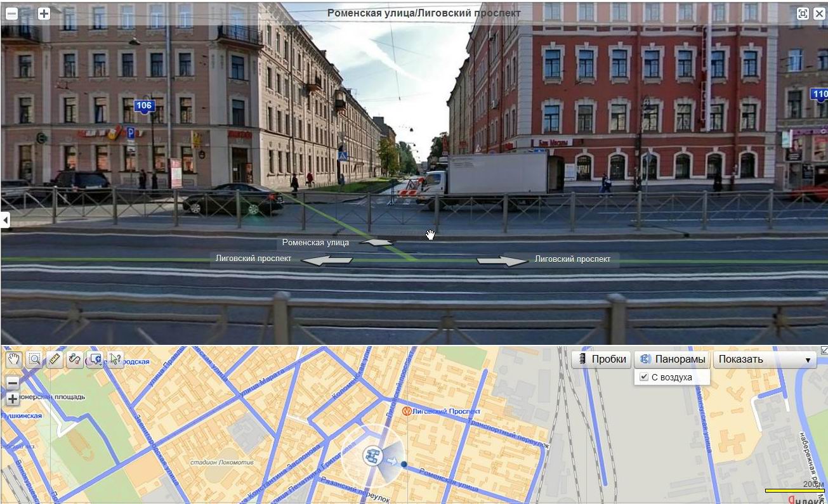Click the add placemark tool
This screenshot has height=504, width=828.
point(95,359)
